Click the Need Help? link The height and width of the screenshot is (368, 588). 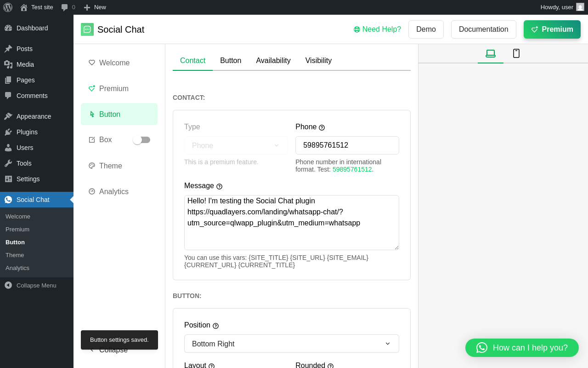377,29
